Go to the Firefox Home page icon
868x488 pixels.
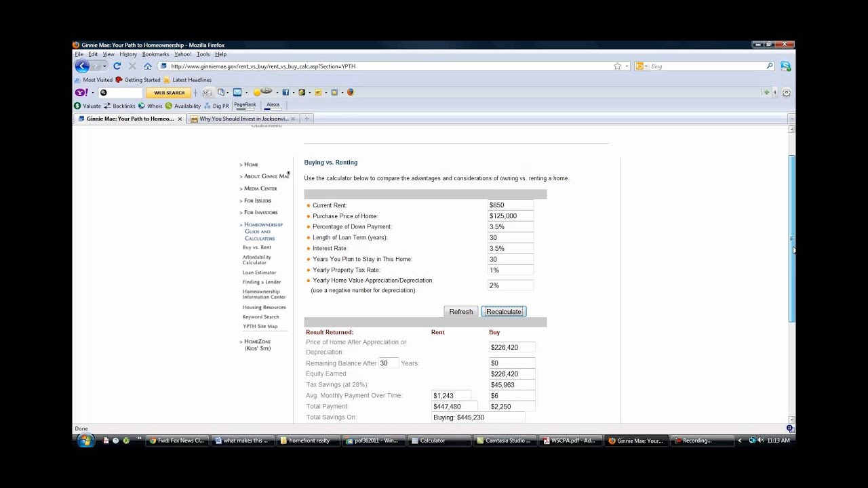point(148,66)
